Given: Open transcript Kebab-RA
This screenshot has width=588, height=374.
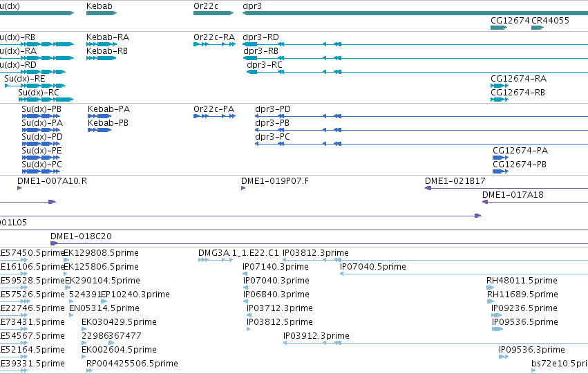Looking at the screenshot, I should [x=108, y=37].
